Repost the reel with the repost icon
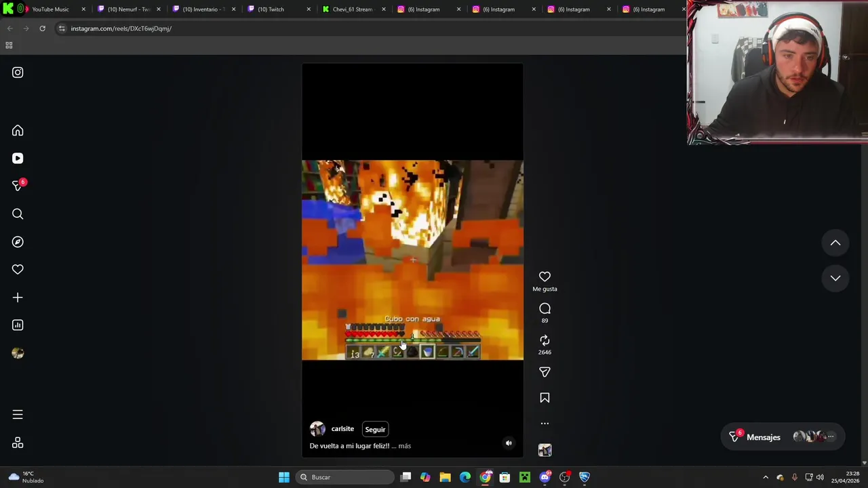The width and height of the screenshot is (868, 488). (x=545, y=340)
